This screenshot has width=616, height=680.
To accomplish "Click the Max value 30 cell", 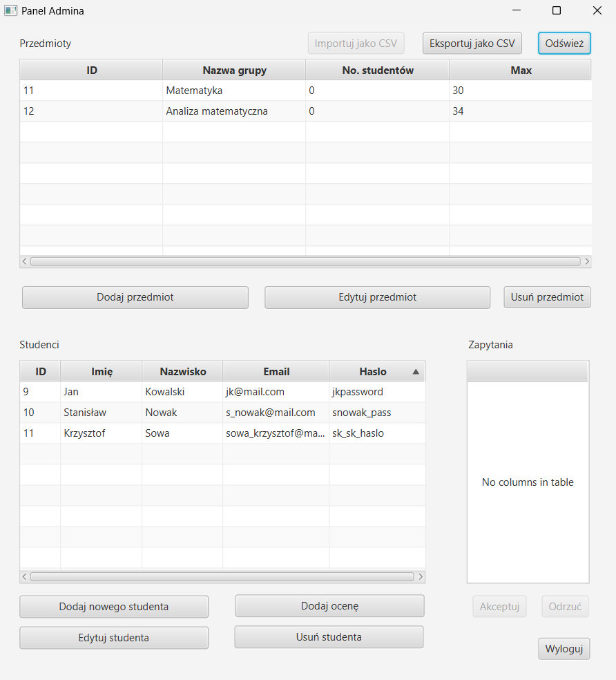I will point(520,91).
